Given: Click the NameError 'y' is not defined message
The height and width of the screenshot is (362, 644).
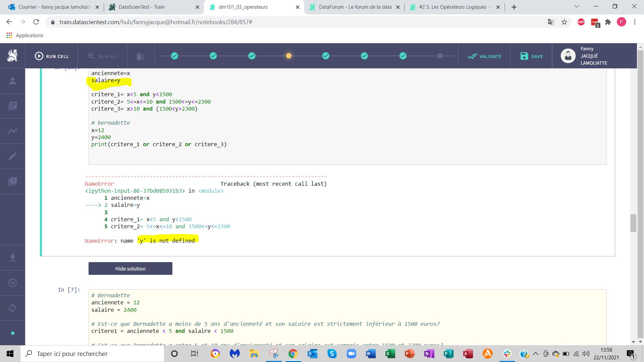Looking at the screenshot, I should pyautogui.click(x=140, y=241).
